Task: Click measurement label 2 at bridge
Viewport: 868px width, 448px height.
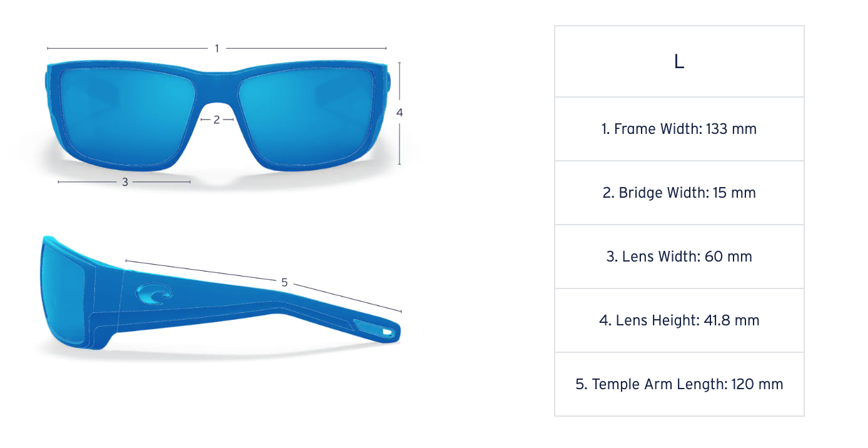Action: point(216,120)
